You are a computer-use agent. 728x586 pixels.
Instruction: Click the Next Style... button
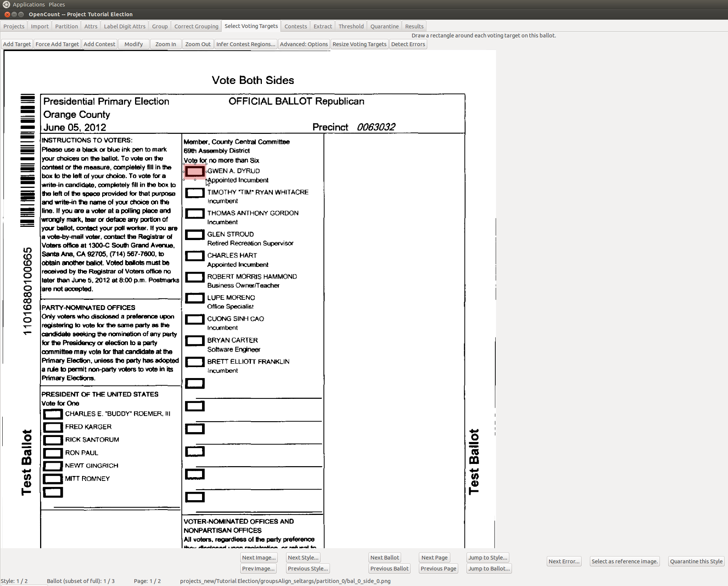tap(303, 557)
